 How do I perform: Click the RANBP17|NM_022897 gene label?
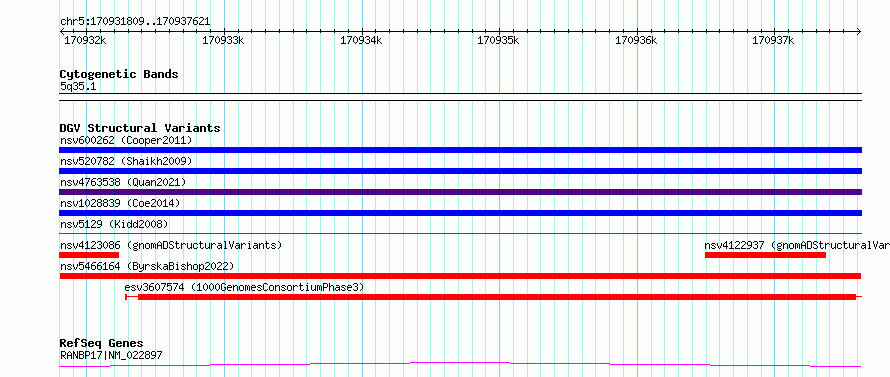pyautogui.click(x=111, y=355)
